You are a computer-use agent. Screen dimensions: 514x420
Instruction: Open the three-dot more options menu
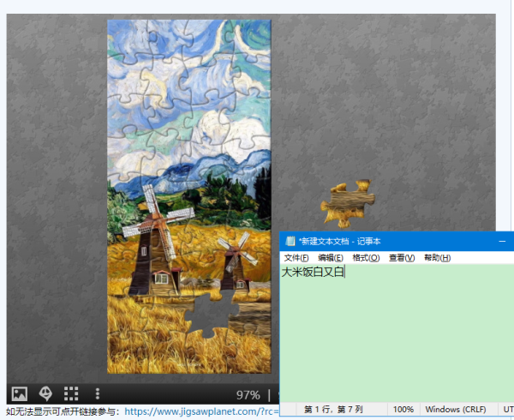click(98, 393)
